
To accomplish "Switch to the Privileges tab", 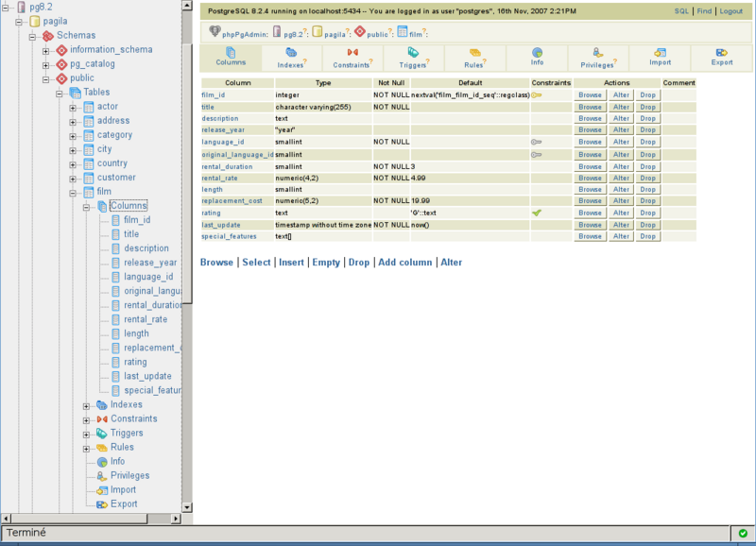I will pyautogui.click(x=598, y=58).
